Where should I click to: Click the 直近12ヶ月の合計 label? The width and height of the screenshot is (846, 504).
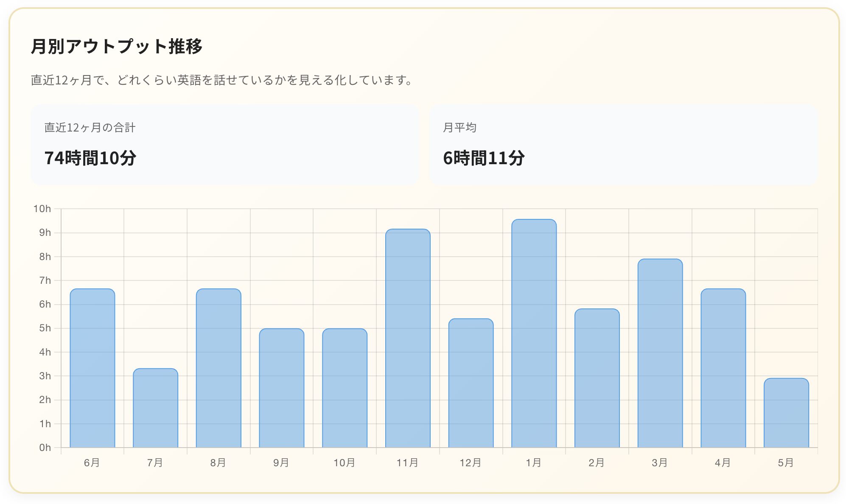[90, 127]
